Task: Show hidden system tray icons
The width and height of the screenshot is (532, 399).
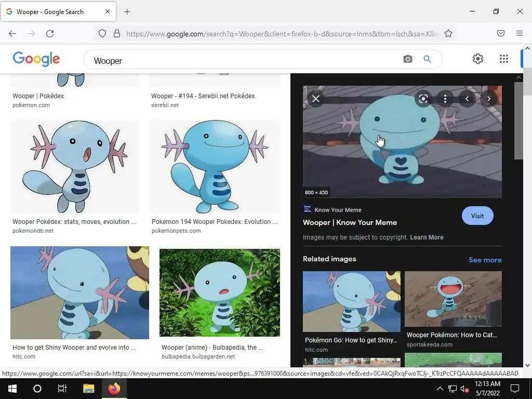Action: 440,389
